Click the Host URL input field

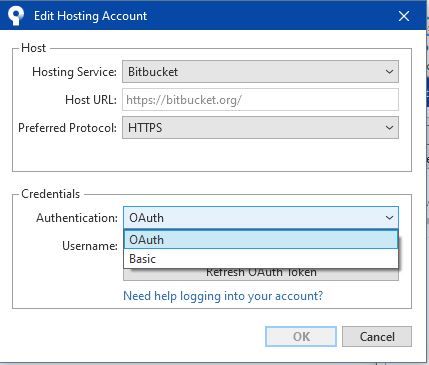pos(260,100)
